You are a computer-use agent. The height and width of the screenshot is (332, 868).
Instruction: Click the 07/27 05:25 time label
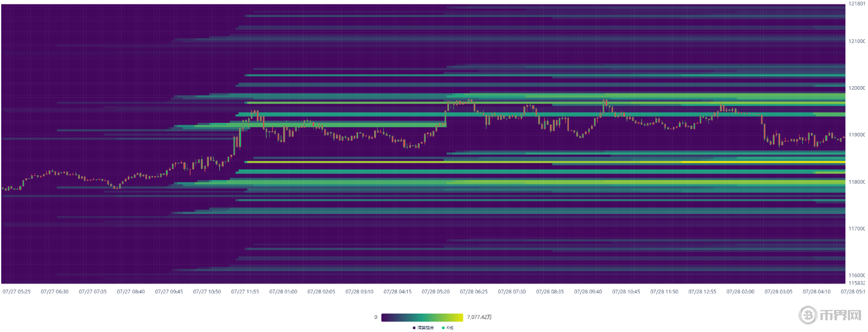(17, 292)
